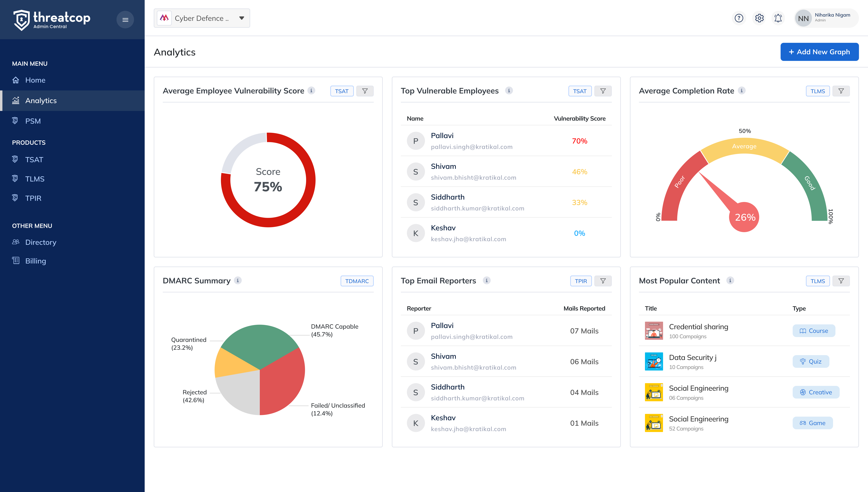This screenshot has height=492, width=868.
Task: Show info for Top Vulnerable Employees
Action: click(509, 91)
